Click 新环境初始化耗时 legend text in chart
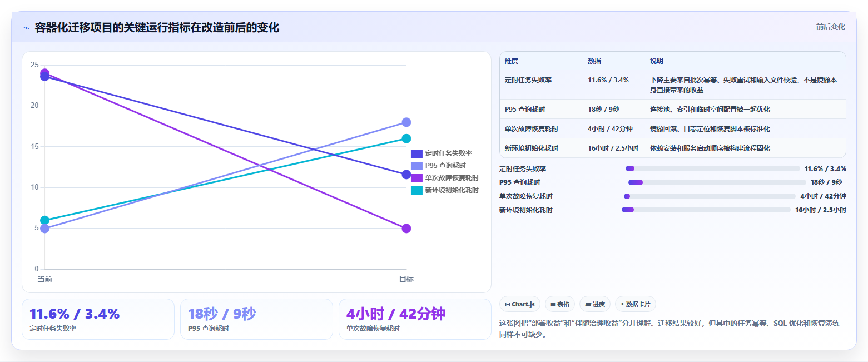Viewport: 868px width, 362px height. click(452, 190)
